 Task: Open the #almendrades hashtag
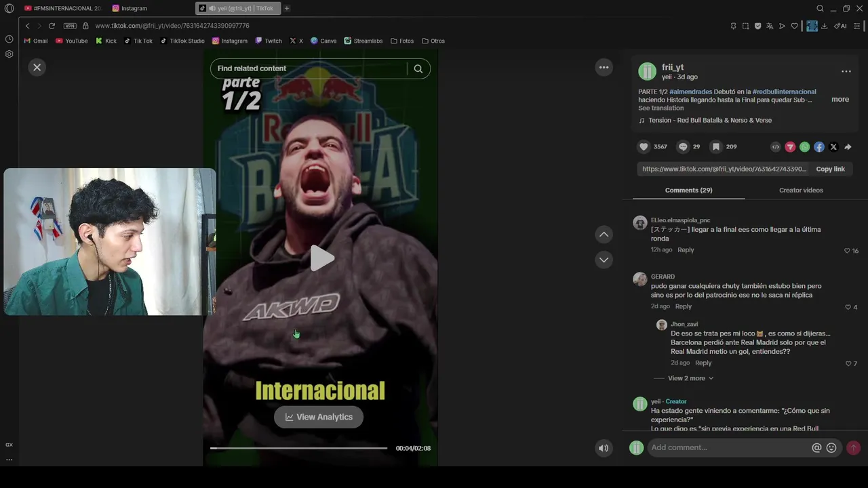coord(690,91)
